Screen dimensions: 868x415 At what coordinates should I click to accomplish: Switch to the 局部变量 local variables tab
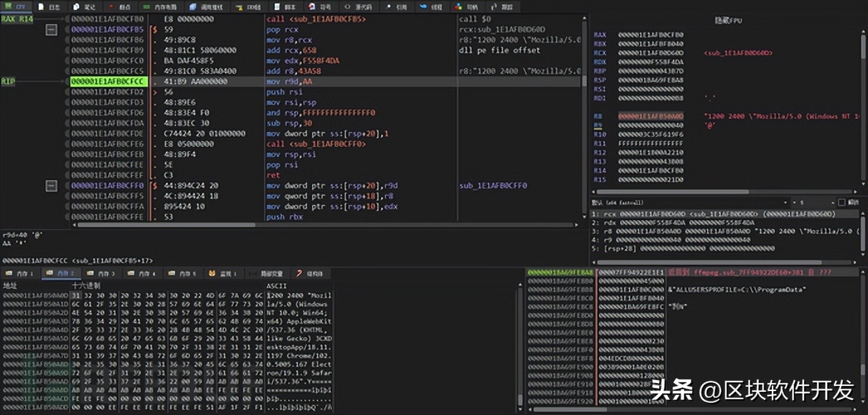click(270, 274)
